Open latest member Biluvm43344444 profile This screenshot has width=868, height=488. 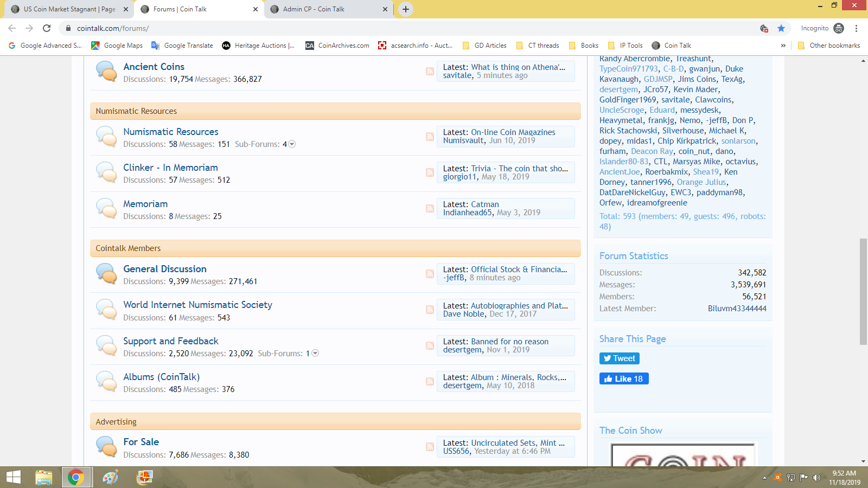click(x=737, y=309)
